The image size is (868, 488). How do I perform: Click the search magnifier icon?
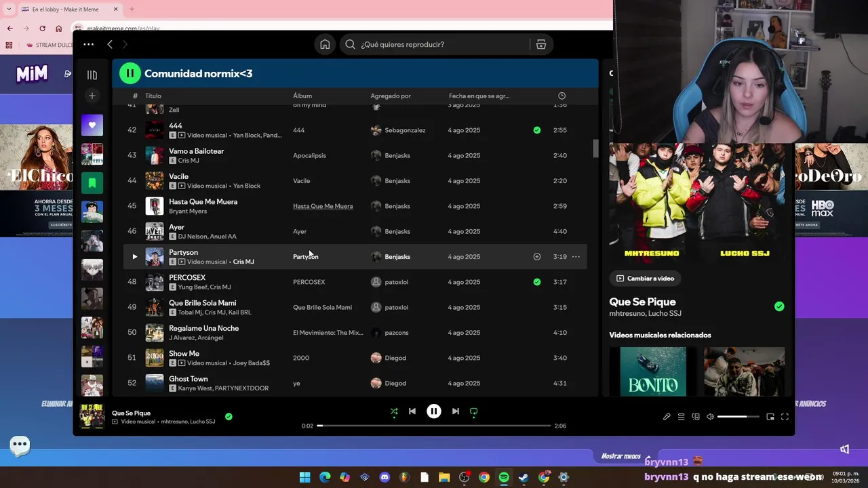[x=350, y=44]
